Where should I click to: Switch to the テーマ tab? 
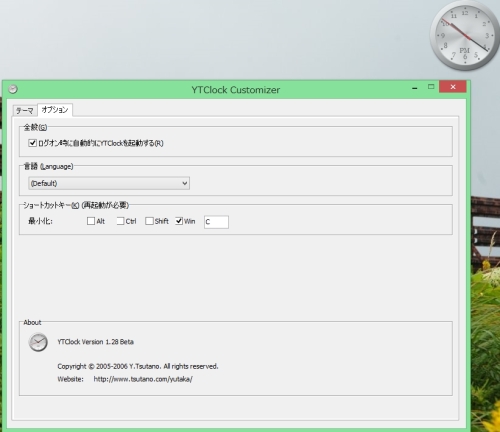(x=25, y=110)
